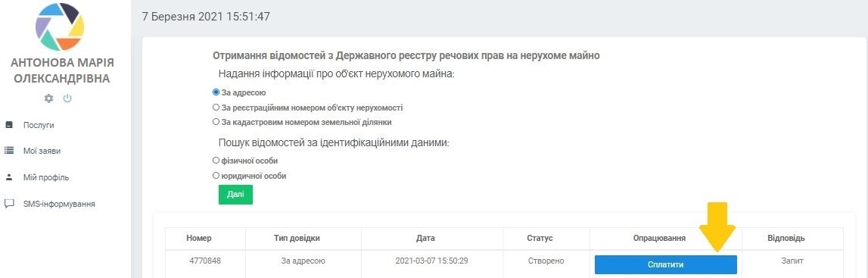868x278 pixels.
Task: Click the colorful aperture logo
Action: [x=60, y=27]
